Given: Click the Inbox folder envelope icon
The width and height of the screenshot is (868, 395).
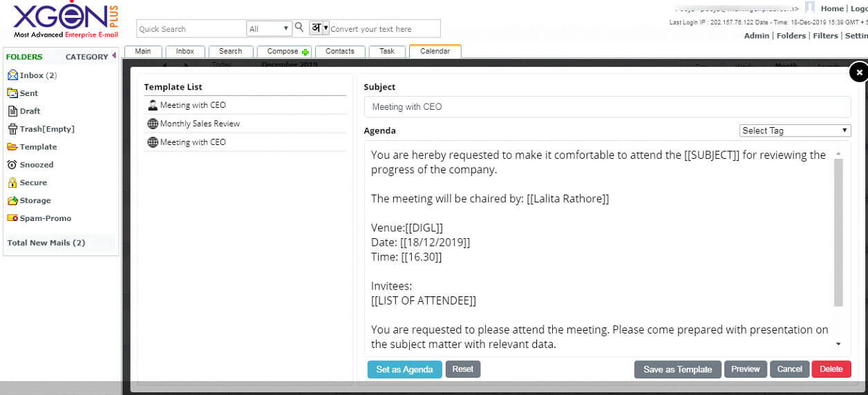Looking at the screenshot, I should 12,75.
